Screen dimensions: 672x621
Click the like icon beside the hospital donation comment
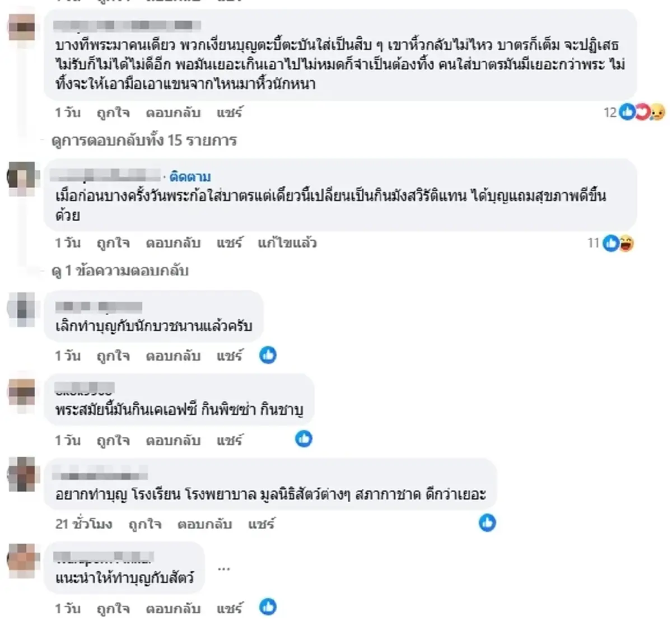(x=487, y=524)
